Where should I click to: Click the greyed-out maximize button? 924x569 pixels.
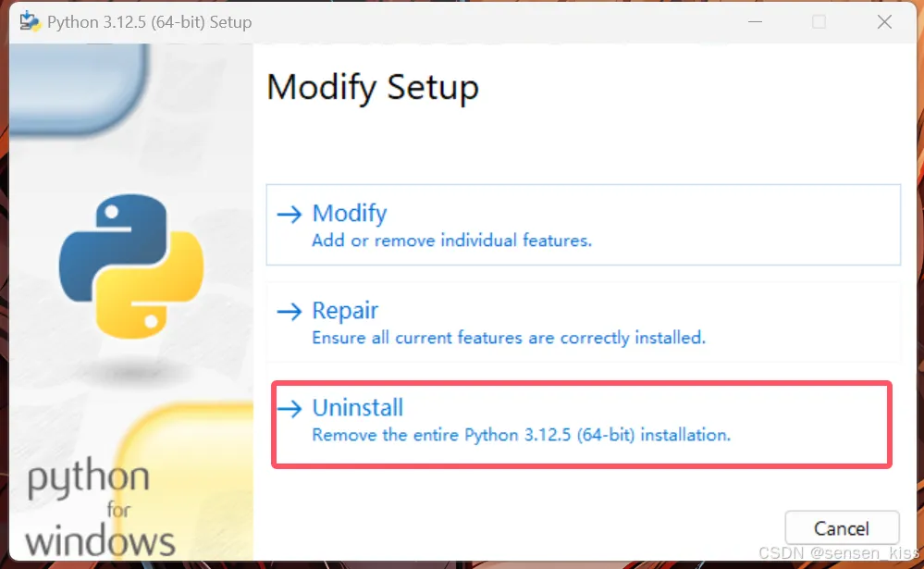click(x=819, y=22)
